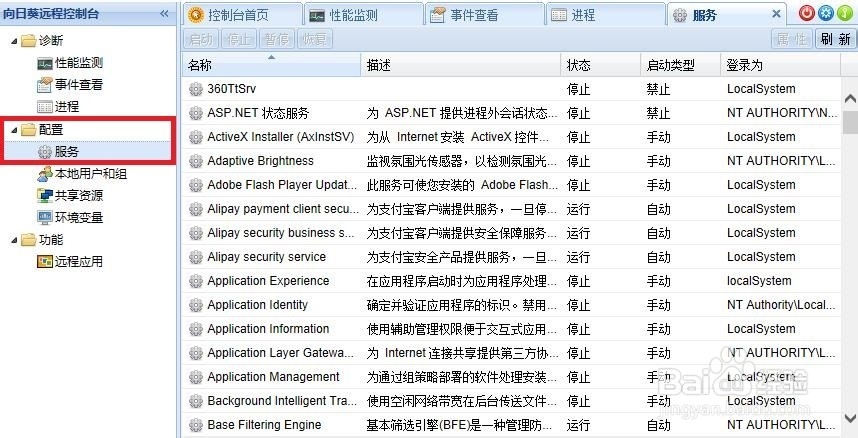Screen dimensions: 858x438
Task: Switch to the 事件查看 tab
Action: point(484,15)
